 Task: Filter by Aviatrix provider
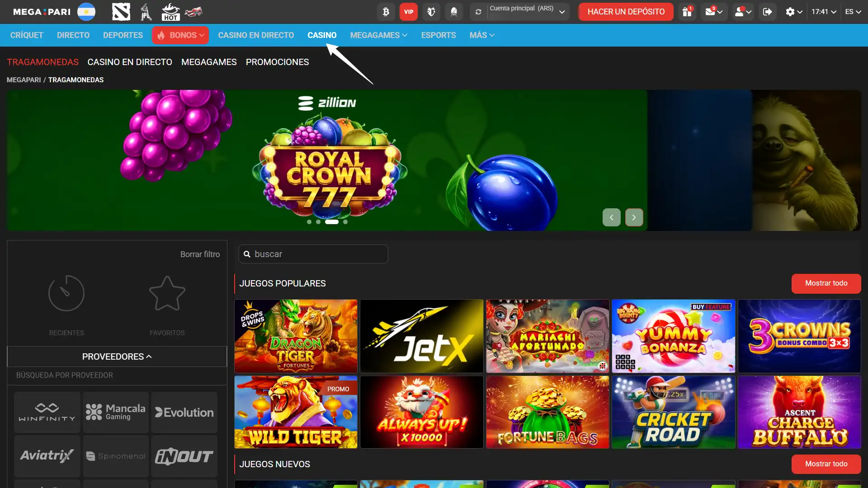click(x=47, y=456)
